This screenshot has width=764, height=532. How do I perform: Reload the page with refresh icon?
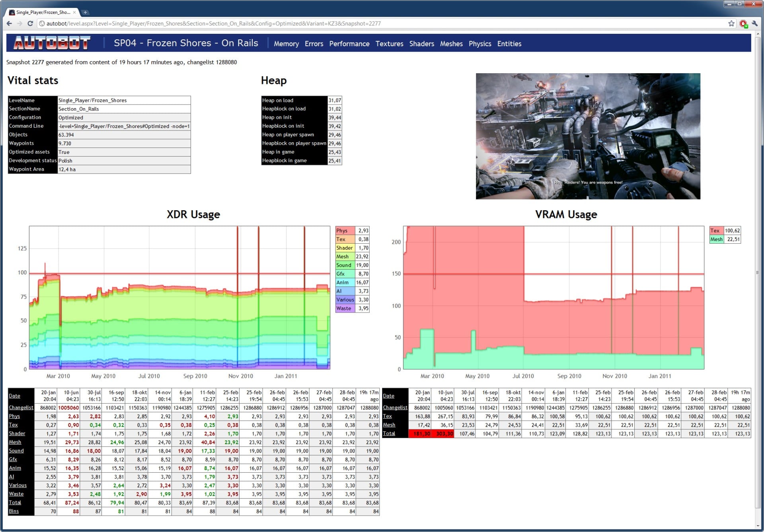[x=30, y=23]
